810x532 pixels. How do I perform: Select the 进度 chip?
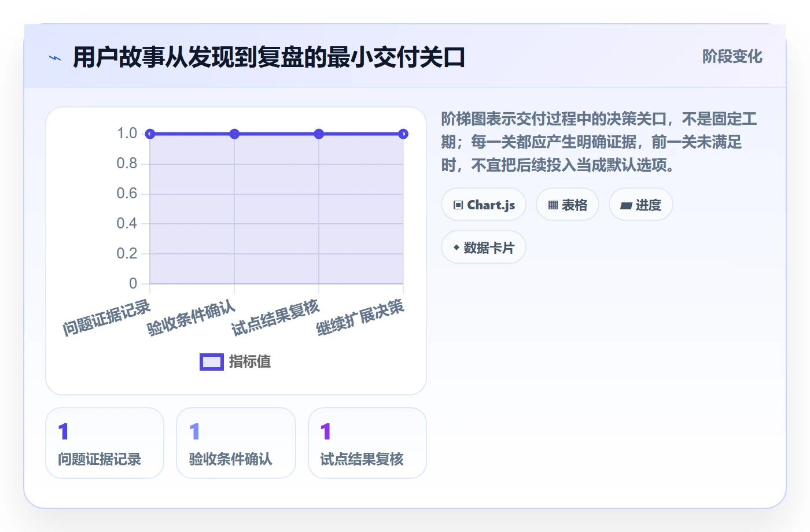coord(641,205)
